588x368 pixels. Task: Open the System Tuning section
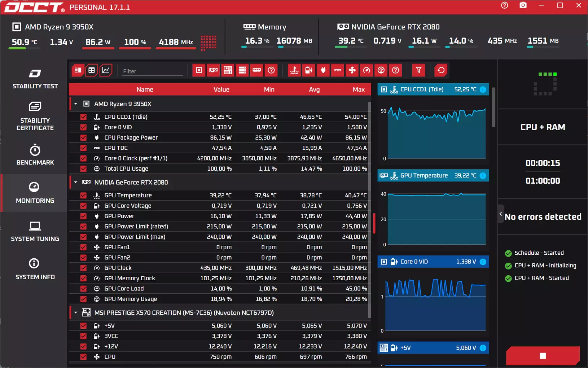(35, 231)
